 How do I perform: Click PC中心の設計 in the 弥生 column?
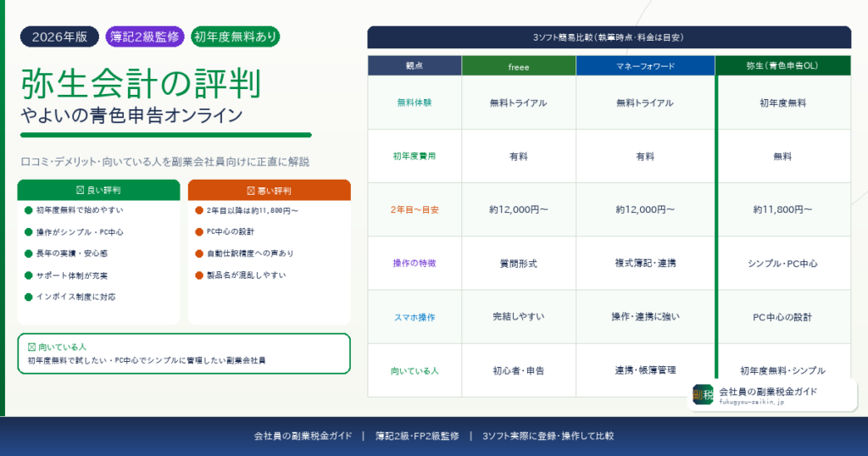click(x=782, y=317)
